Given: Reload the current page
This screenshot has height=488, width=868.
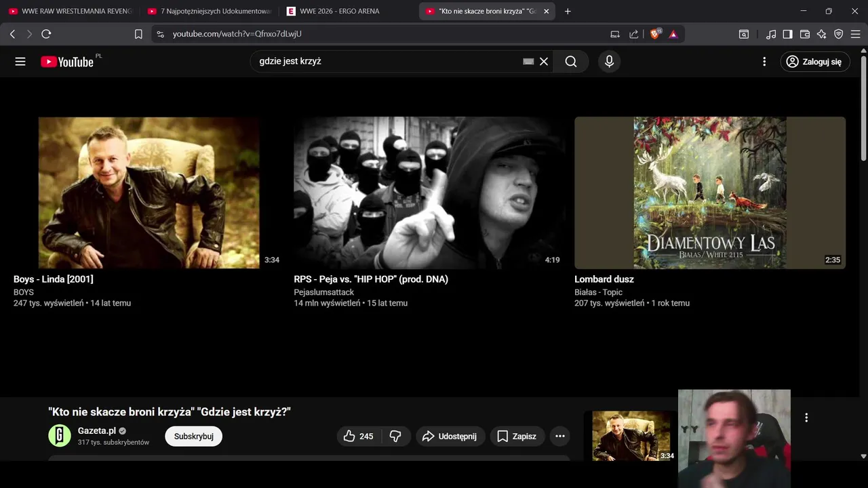Looking at the screenshot, I should pos(46,34).
